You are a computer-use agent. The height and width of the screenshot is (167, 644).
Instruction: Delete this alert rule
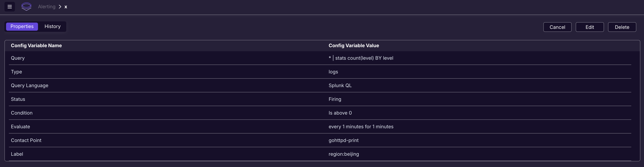pos(622,27)
